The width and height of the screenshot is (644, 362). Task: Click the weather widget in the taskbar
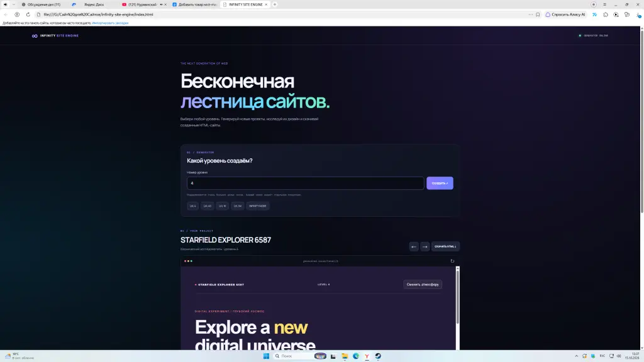pyautogui.click(x=19, y=356)
